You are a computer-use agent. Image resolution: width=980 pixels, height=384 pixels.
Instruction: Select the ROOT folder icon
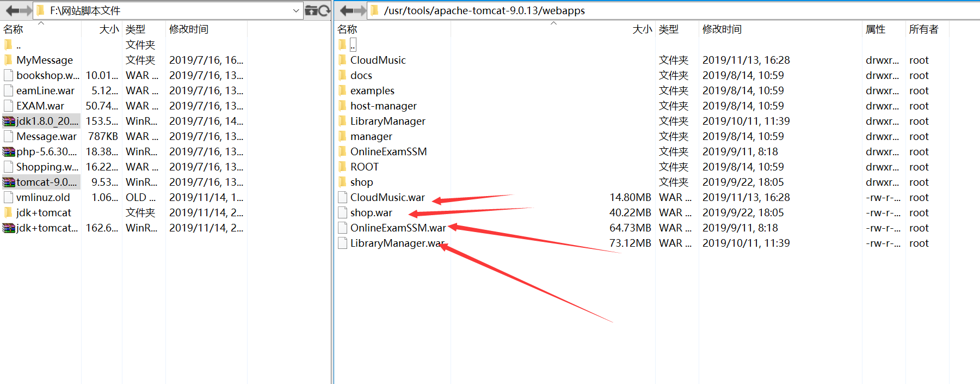point(342,167)
